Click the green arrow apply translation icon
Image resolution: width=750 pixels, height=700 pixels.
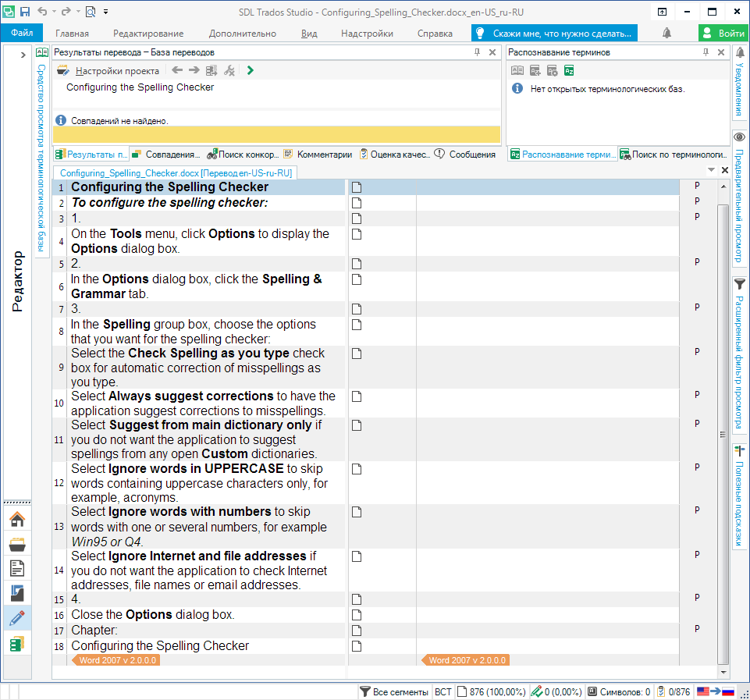click(250, 70)
